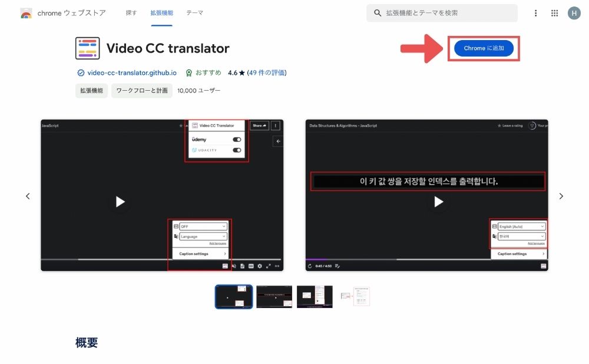Open the Language dropdown in first preview
Screen dimensions: 589x364
pos(203,236)
